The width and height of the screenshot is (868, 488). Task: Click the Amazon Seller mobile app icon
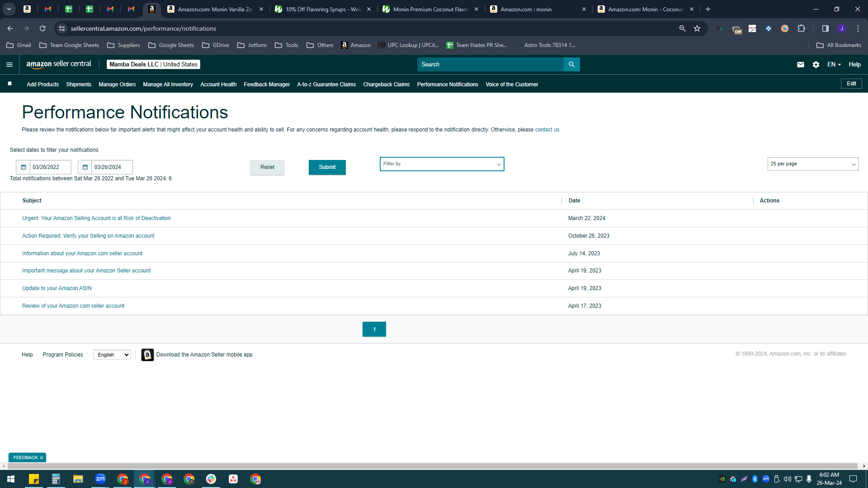click(147, 355)
